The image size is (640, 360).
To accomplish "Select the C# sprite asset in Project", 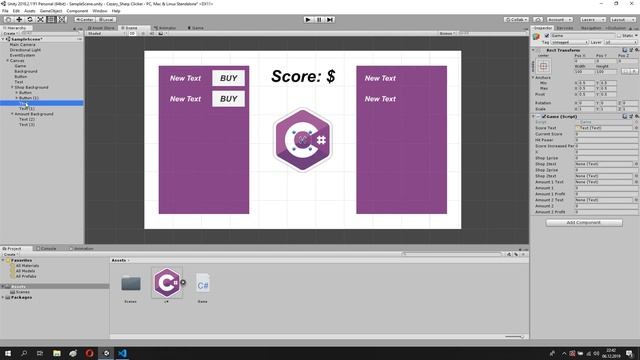I will 167,282.
